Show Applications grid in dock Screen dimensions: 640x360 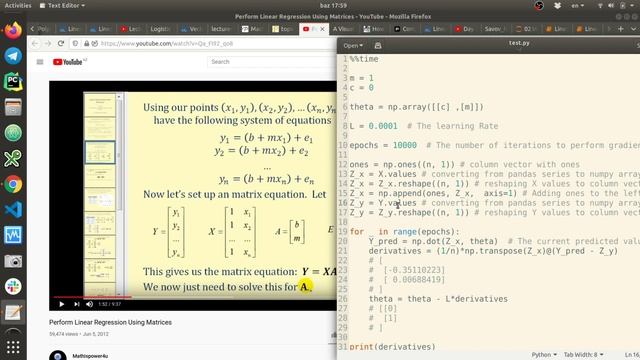(x=13, y=347)
